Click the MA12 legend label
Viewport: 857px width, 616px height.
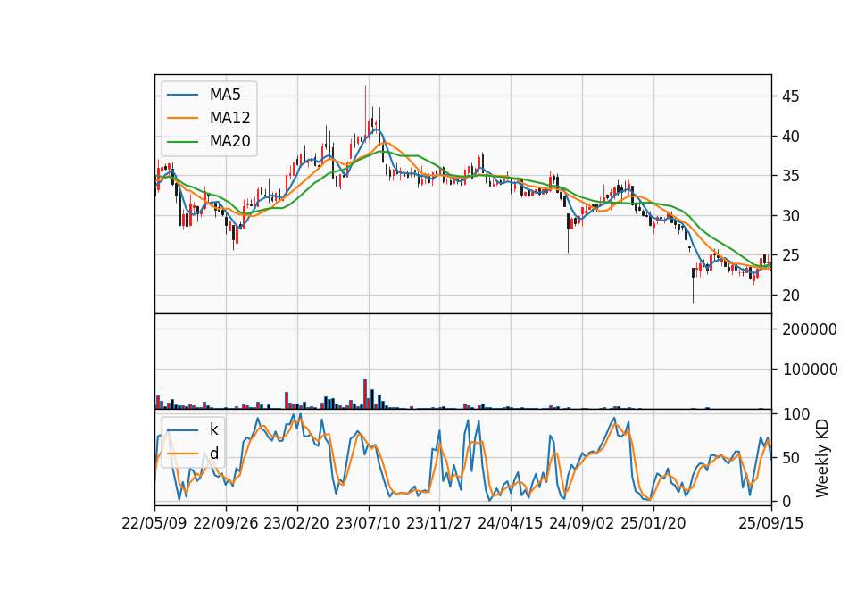point(230,118)
